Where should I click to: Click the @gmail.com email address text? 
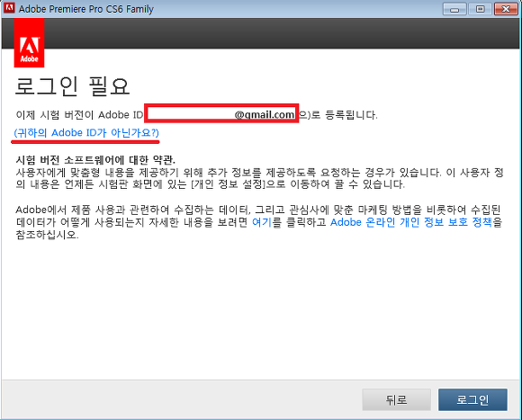coord(265,115)
